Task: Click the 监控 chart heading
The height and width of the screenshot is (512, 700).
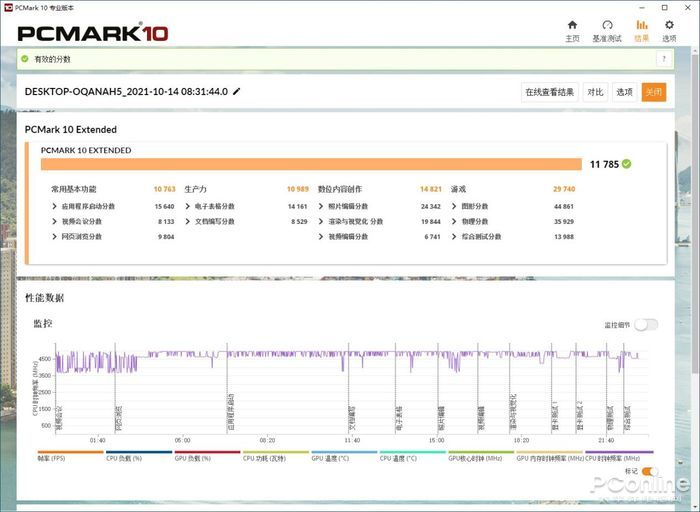Action: click(43, 323)
